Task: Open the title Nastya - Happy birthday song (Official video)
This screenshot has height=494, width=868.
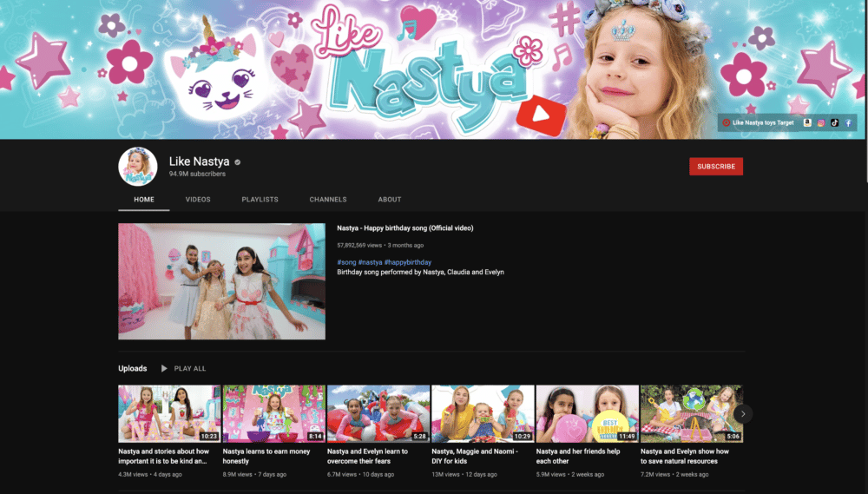Action: click(405, 228)
